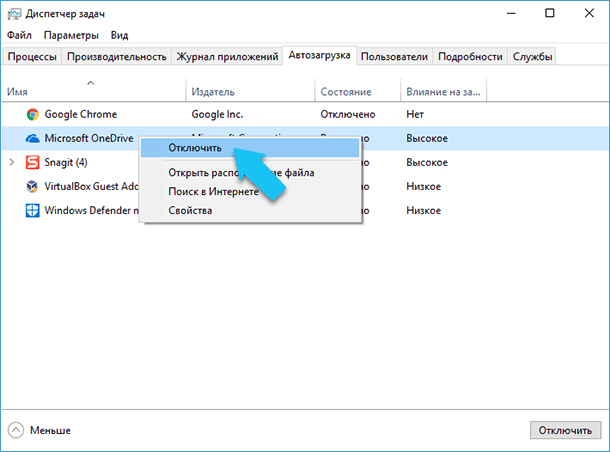Click the Низкое impact cell for VirtualBox

coord(424,187)
